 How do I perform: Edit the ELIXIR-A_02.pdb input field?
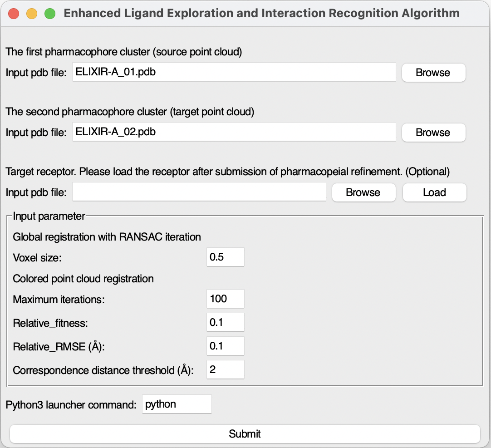pos(234,132)
